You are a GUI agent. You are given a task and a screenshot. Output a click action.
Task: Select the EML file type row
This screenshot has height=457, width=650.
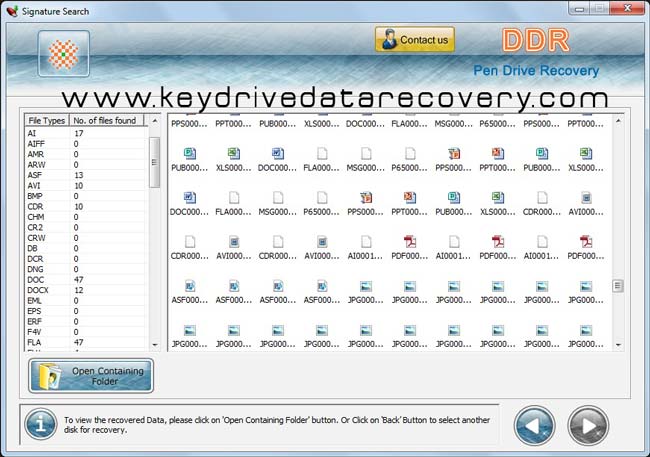(86, 300)
